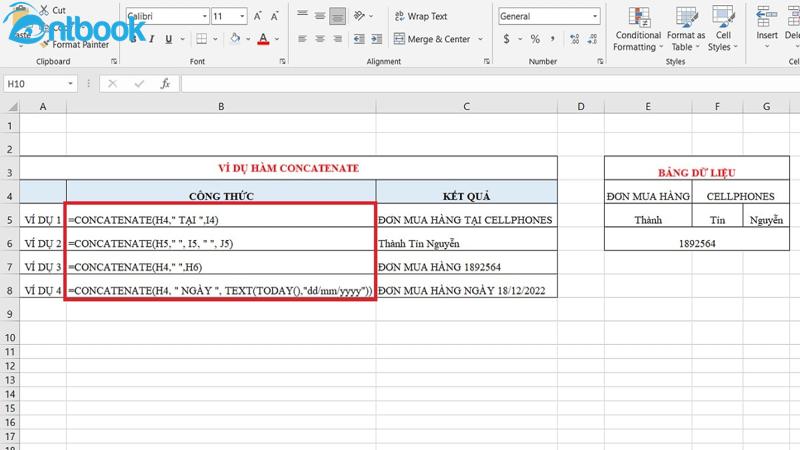The image size is (800, 450).
Task: Click the Insert cells icon
Action: click(766, 16)
